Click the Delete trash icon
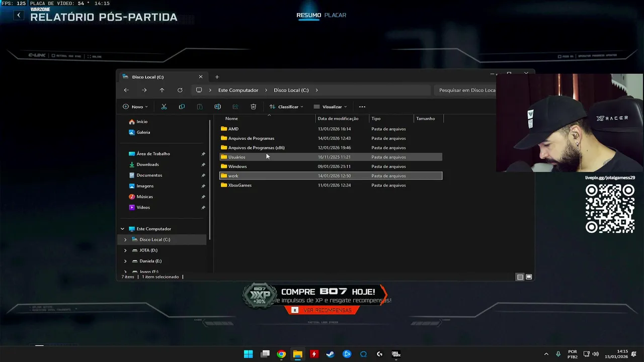The height and width of the screenshot is (362, 644). 254,107
